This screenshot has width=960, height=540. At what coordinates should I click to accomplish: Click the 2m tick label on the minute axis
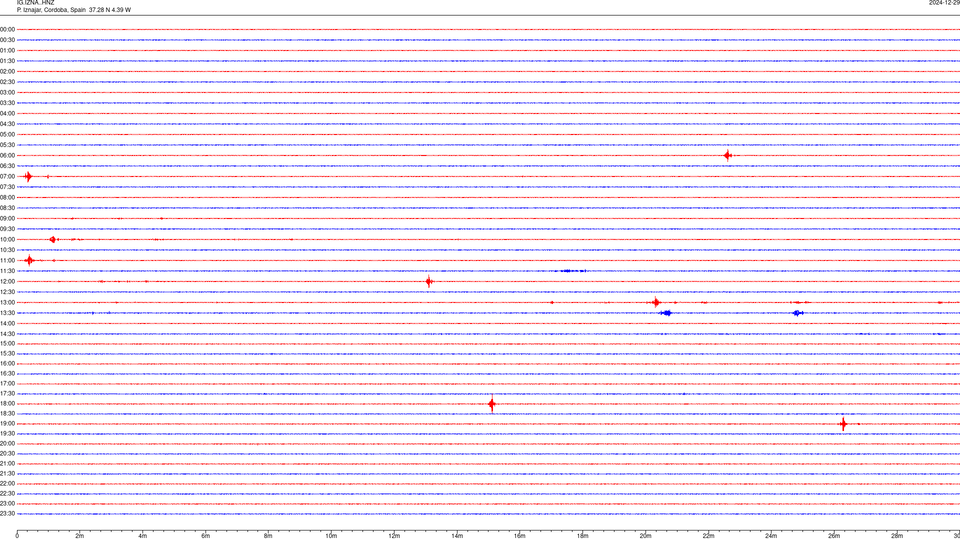click(80, 536)
